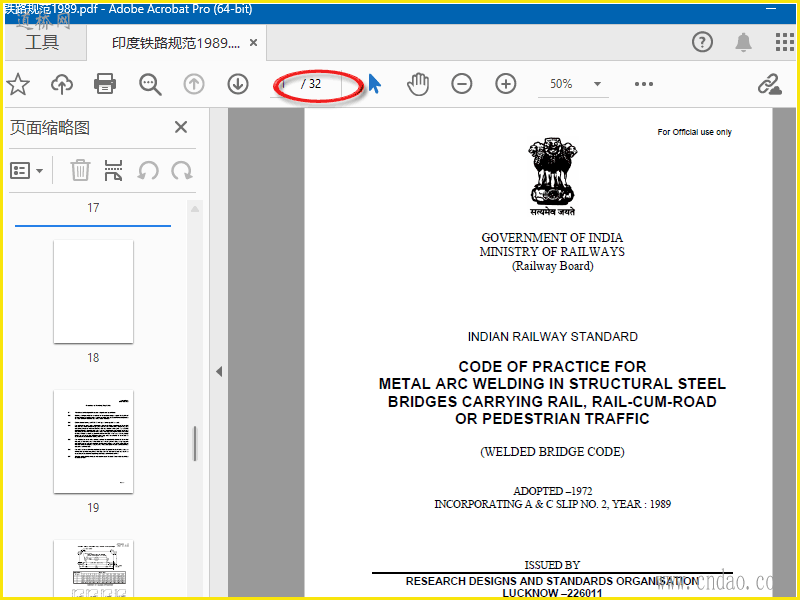This screenshot has height=600, width=800.
Task: Click the page label 18
Action: (93, 358)
